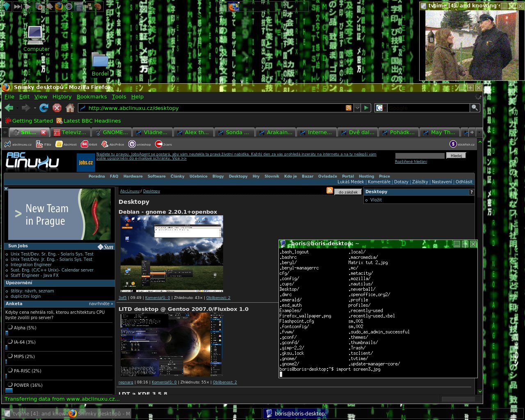Click the Firefox Back arrow button
The image size is (525, 420).
(x=9, y=108)
